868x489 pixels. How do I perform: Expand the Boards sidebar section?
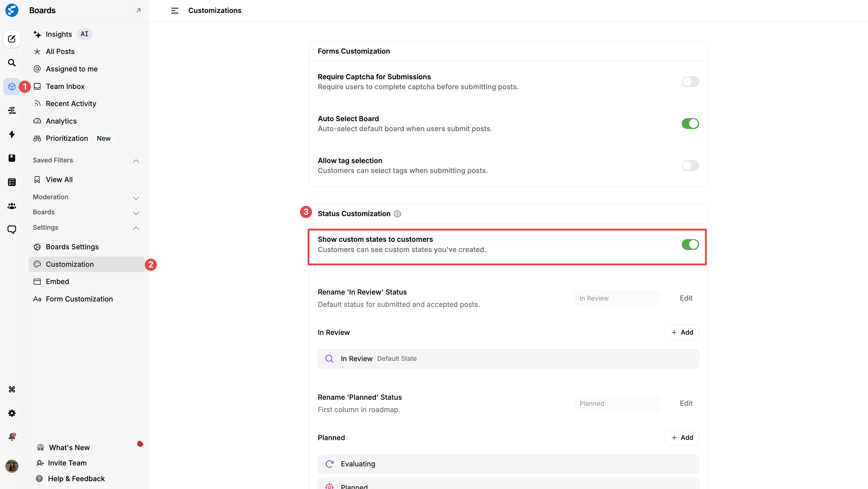tap(136, 213)
